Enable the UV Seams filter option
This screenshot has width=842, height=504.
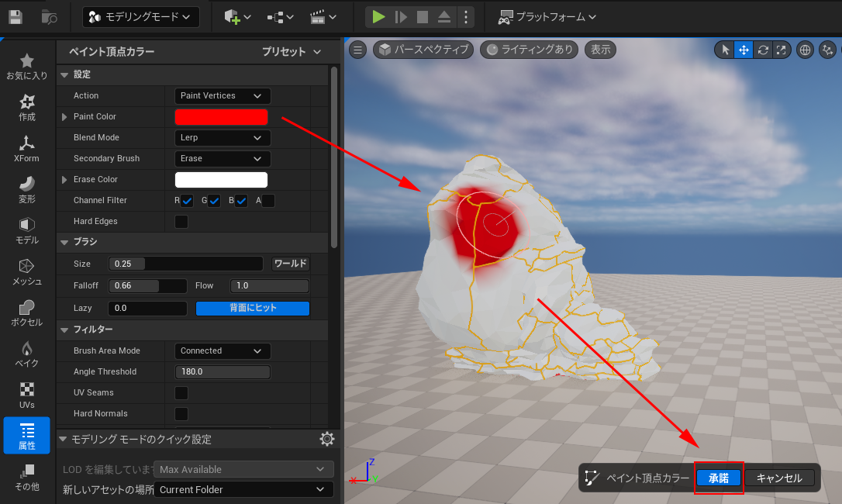181,393
